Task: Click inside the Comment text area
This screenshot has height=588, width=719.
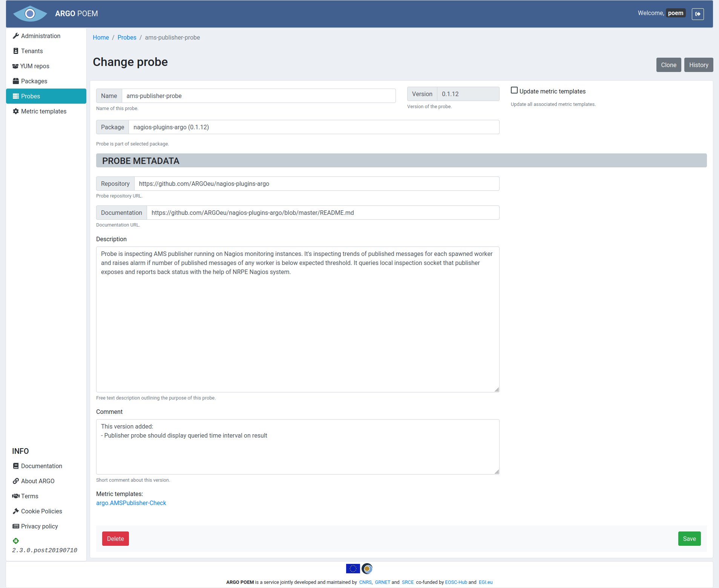Action: [x=297, y=447]
